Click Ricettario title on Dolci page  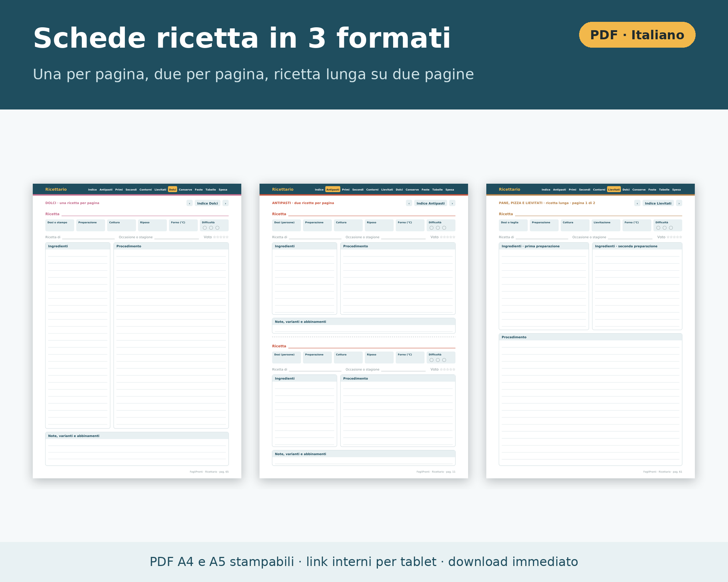pyautogui.click(x=56, y=190)
